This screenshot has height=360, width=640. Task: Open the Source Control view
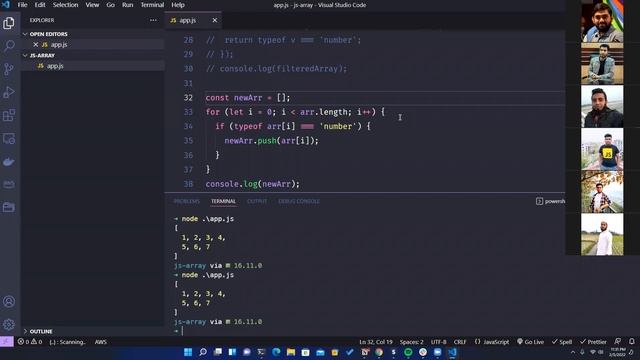(x=9, y=69)
